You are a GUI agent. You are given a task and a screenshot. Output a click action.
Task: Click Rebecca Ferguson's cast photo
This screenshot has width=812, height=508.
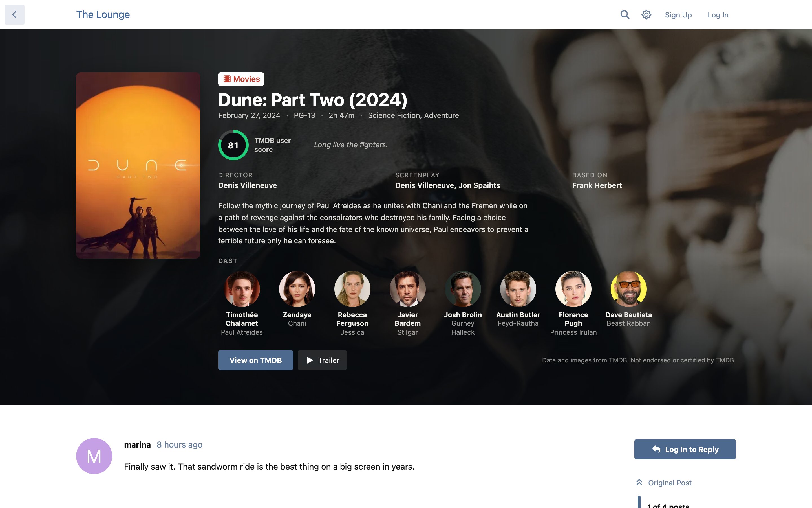[352, 289]
